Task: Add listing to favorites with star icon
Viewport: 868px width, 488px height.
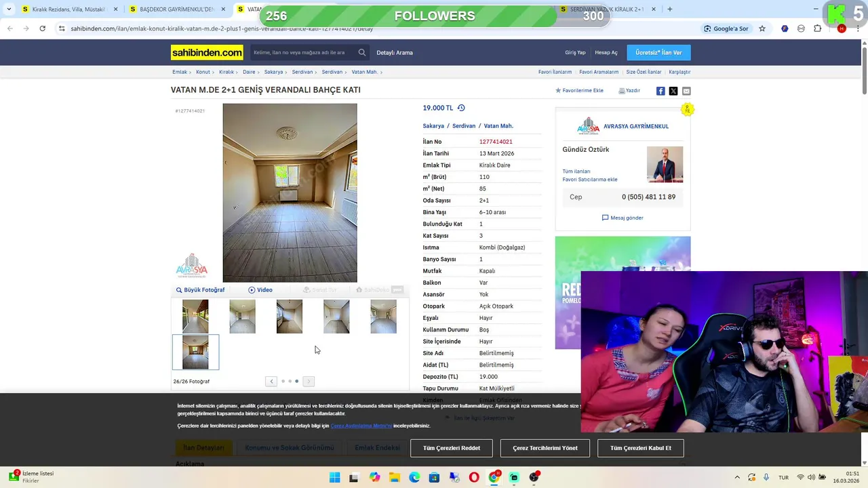Action: pyautogui.click(x=579, y=90)
